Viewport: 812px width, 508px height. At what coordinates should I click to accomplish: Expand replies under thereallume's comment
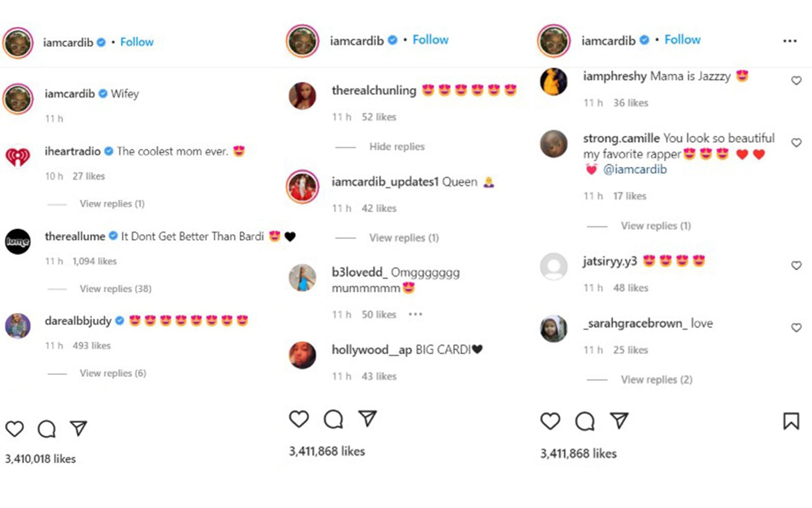click(115, 289)
